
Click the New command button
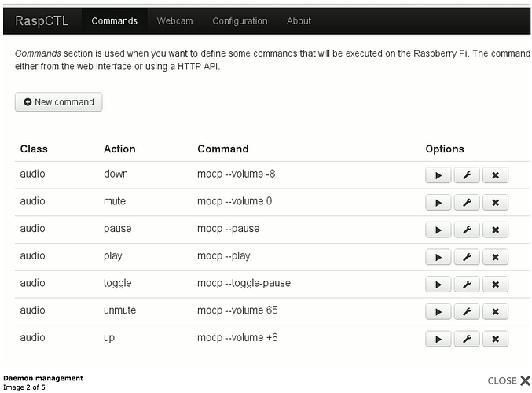click(x=59, y=102)
